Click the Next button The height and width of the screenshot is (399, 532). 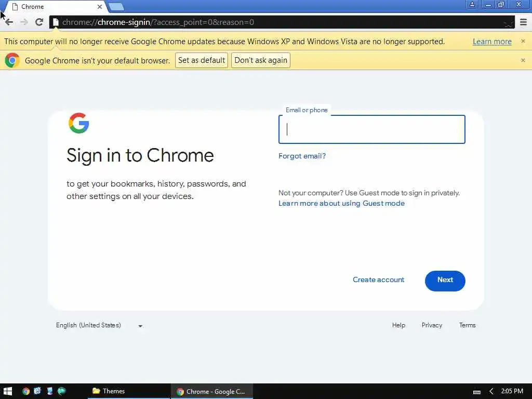point(445,281)
